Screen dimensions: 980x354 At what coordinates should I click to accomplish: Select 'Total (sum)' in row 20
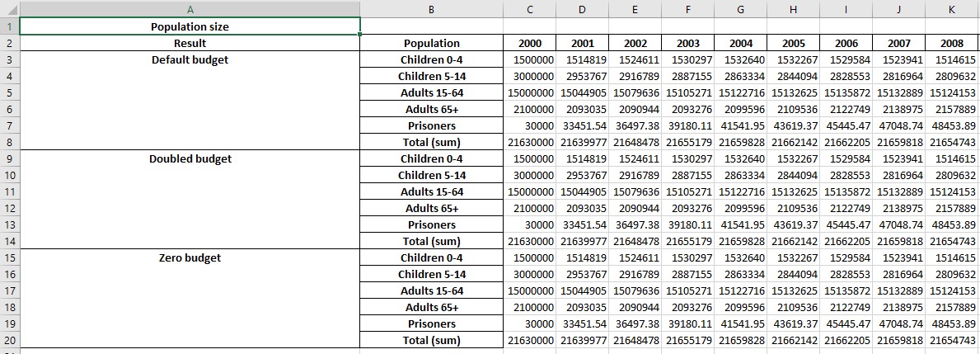coord(431,340)
